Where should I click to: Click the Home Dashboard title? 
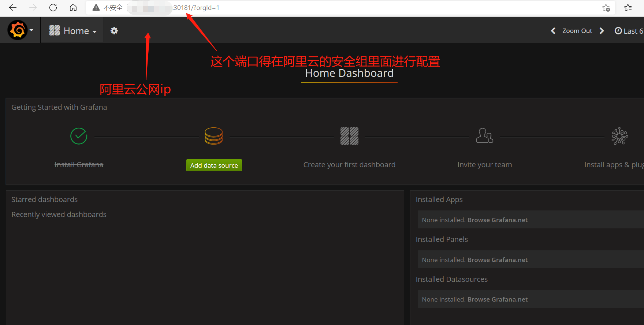[349, 73]
